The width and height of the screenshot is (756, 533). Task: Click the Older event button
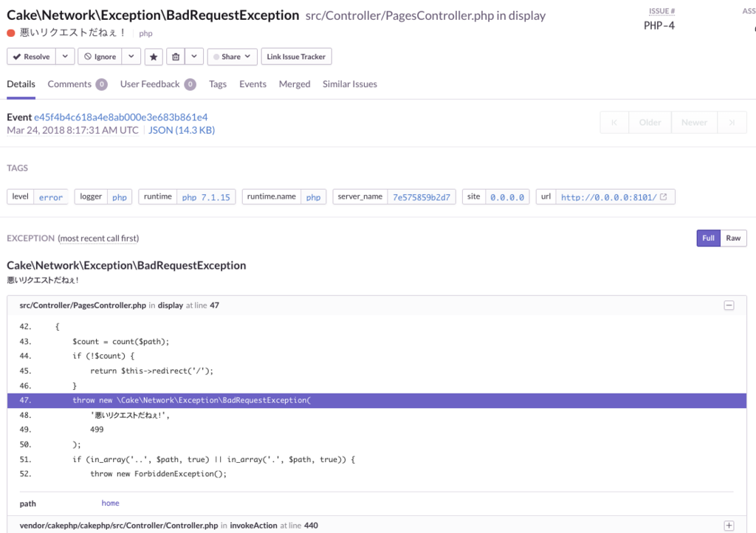pyautogui.click(x=650, y=123)
